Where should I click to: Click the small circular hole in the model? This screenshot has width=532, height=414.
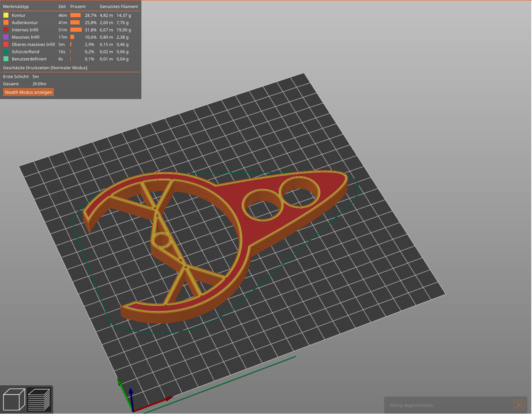(162, 240)
